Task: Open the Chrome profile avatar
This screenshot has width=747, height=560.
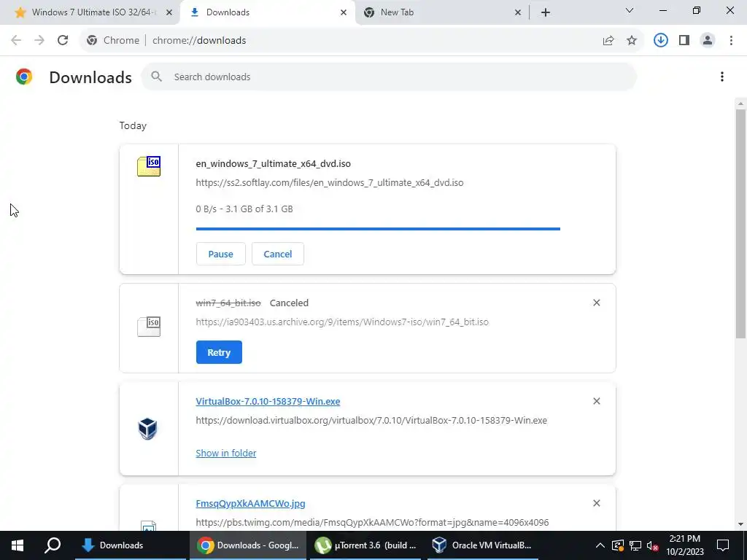Action: pos(708,40)
